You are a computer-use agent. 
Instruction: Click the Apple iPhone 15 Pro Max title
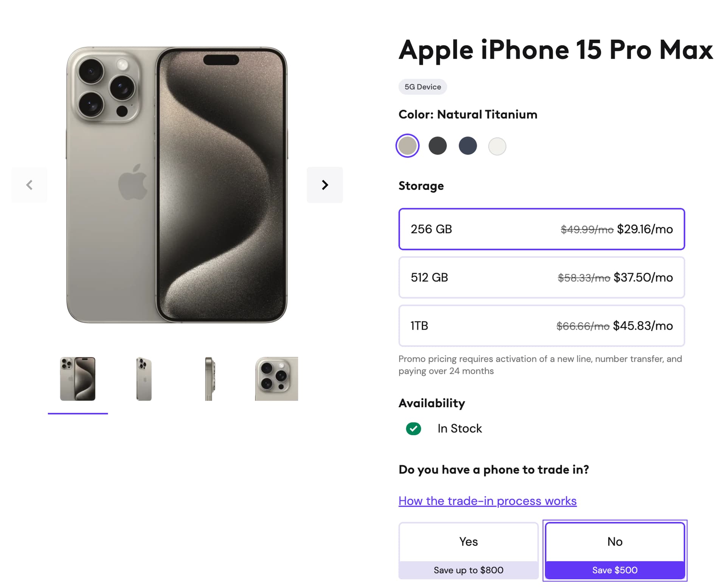click(555, 50)
